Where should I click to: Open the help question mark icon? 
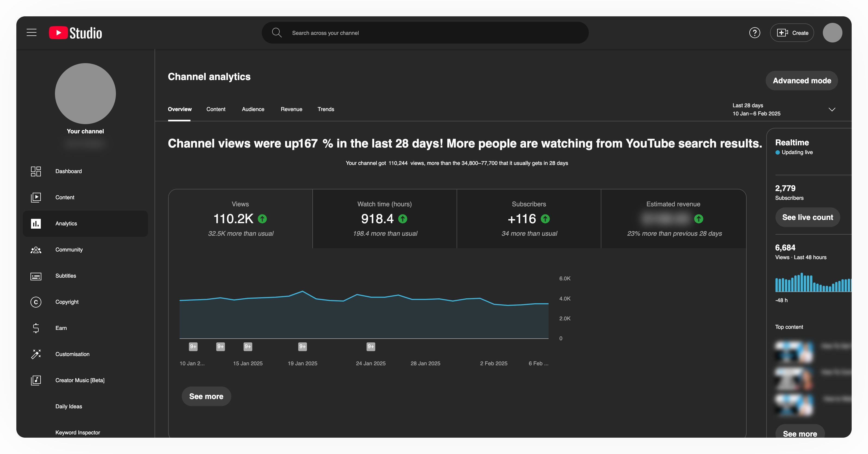point(755,33)
